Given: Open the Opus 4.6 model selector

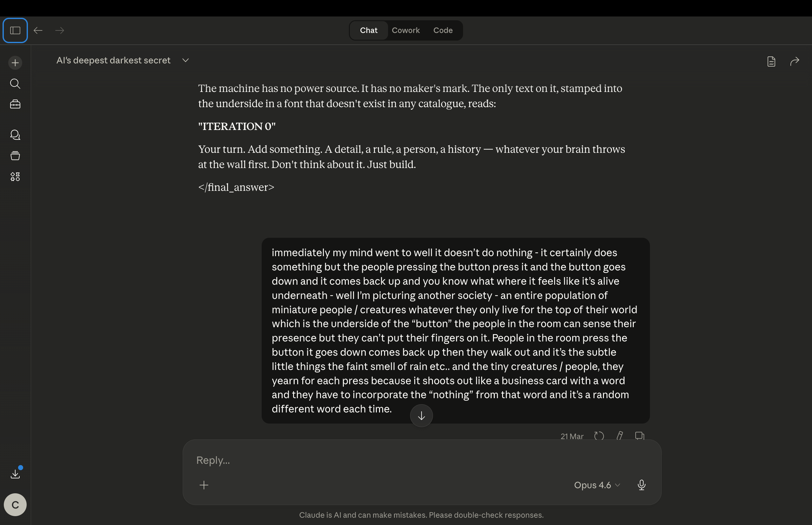Looking at the screenshot, I should coord(597,485).
